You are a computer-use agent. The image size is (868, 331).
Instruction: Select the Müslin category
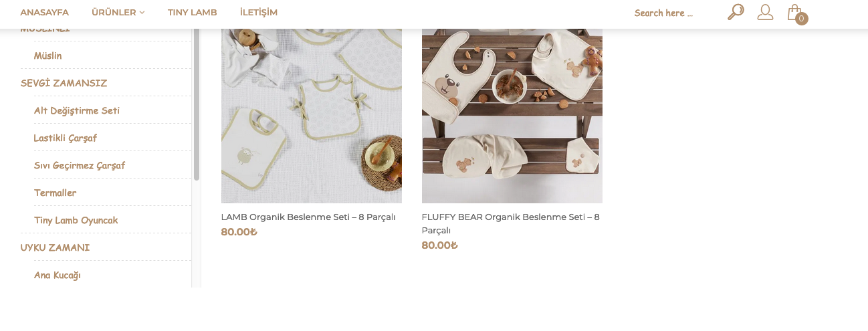click(x=48, y=56)
